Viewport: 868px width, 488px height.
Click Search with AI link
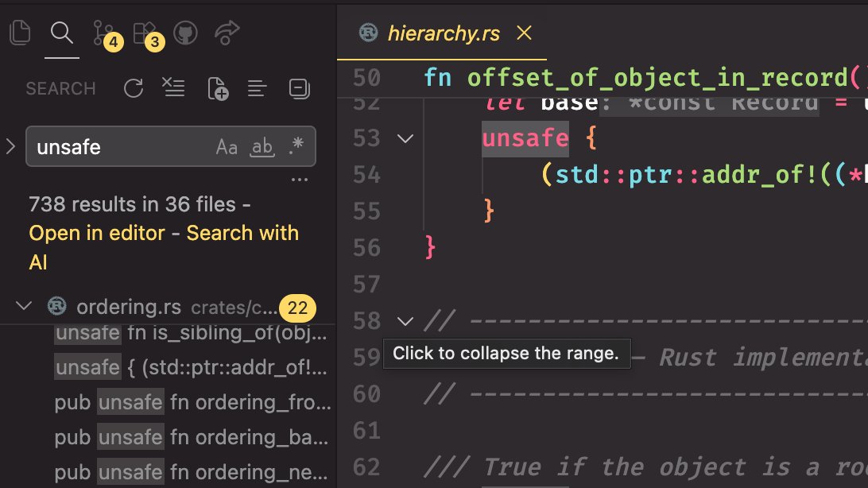pos(164,247)
